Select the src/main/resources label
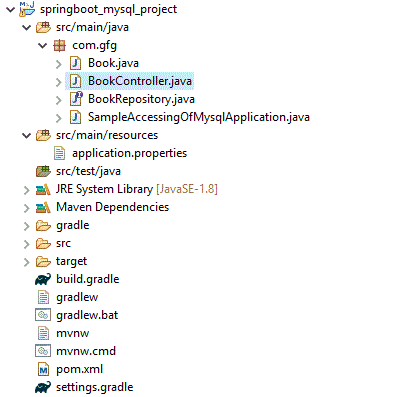 (x=107, y=135)
